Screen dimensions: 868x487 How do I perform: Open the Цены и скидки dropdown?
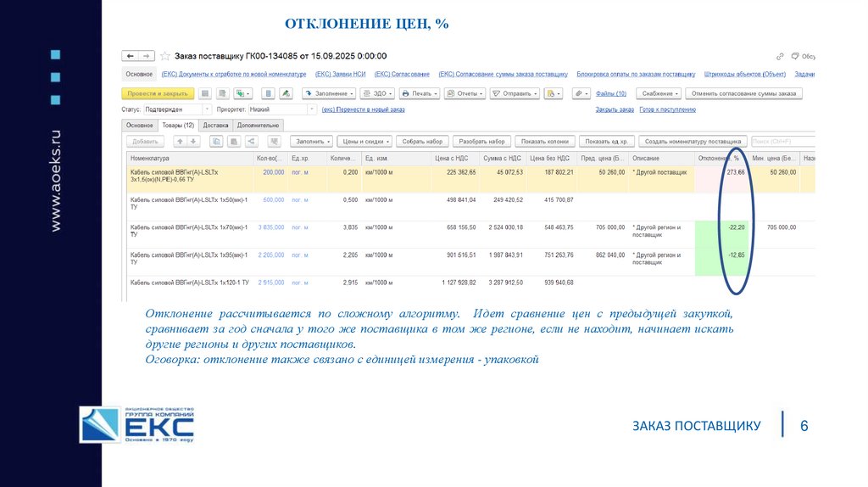[364, 142]
